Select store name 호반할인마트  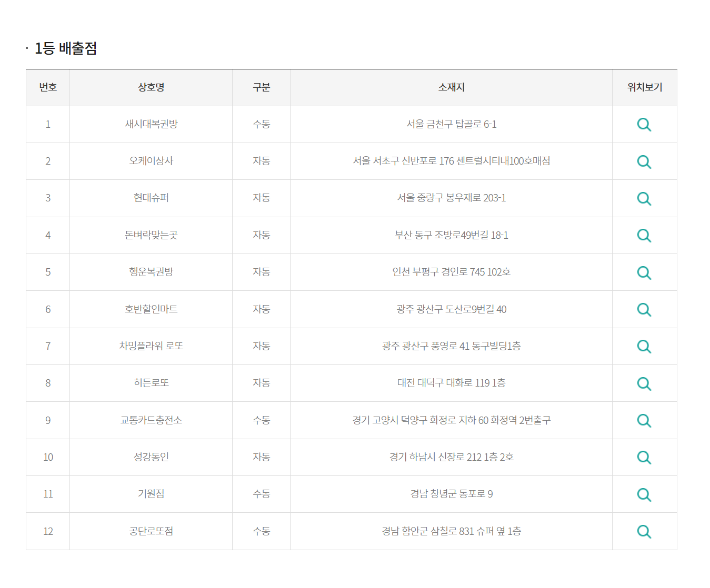pyautogui.click(x=151, y=309)
